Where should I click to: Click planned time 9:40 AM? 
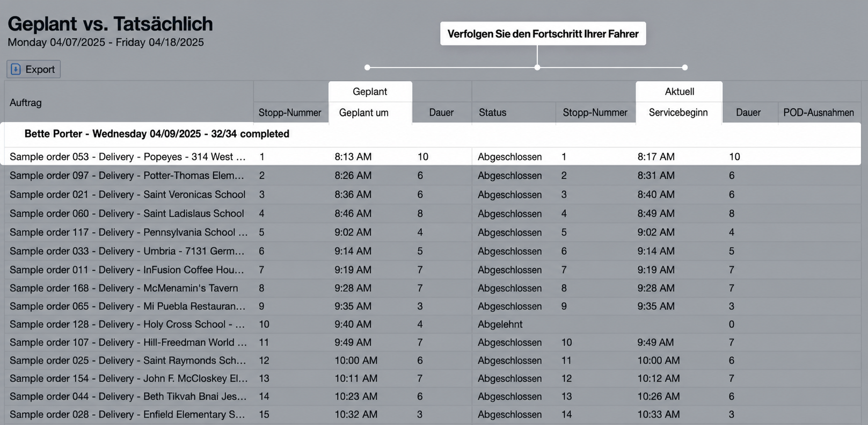click(x=353, y=324)
